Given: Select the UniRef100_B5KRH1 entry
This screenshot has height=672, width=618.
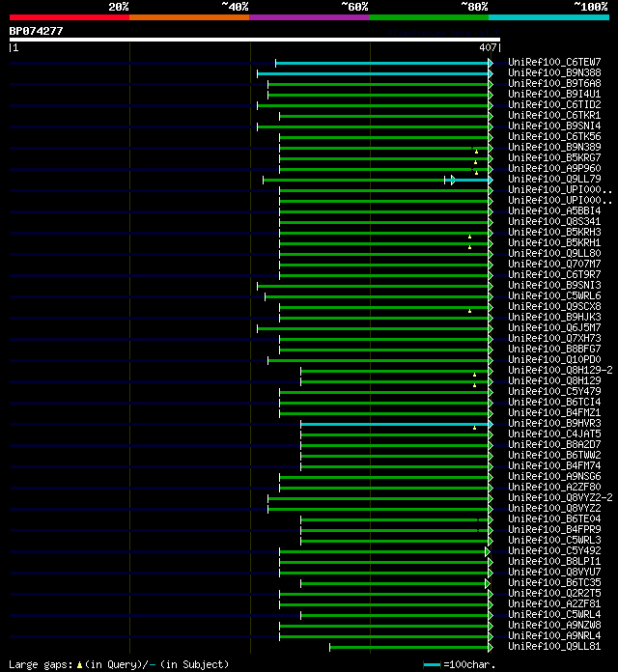Looking at the screenshot, I should (x=554, y=242).
